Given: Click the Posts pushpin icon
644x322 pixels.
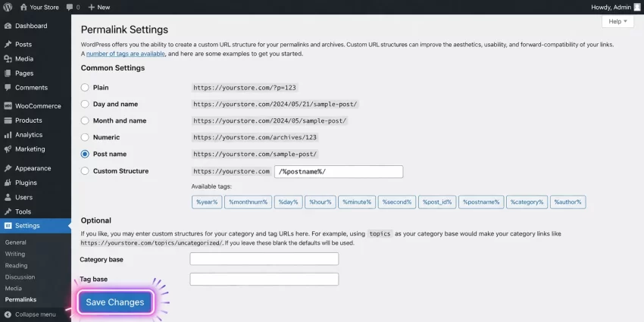Looking at the screenshot, I should [x=8, y=45].
